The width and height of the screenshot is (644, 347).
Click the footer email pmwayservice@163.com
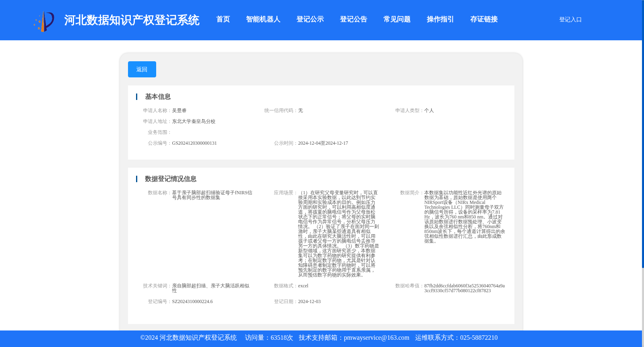(377, 338)
